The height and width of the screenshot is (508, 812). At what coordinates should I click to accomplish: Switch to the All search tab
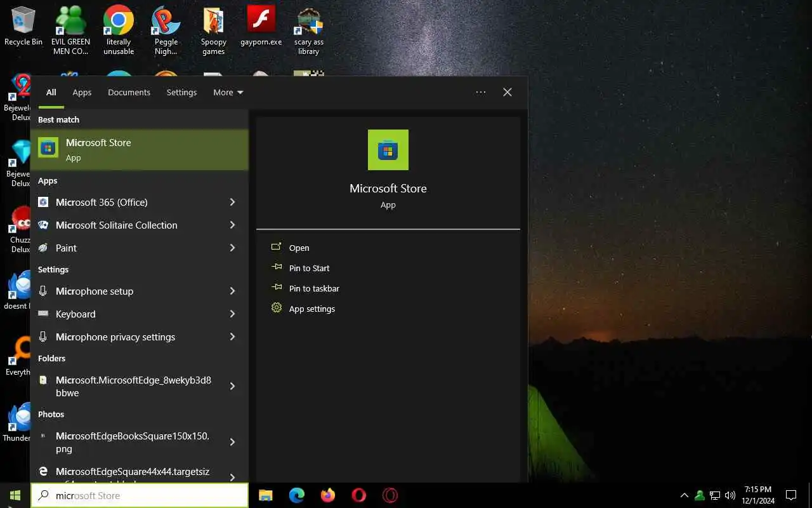tap(51, 92)
